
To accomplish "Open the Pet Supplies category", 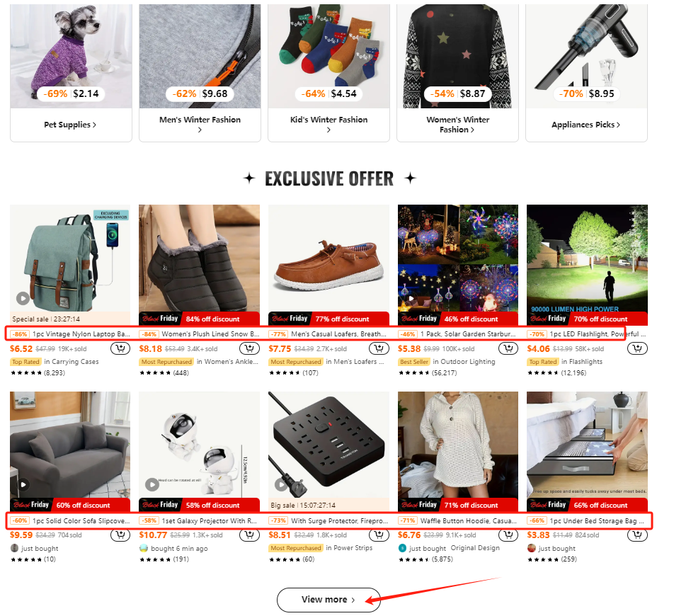I will pos(71,125).
